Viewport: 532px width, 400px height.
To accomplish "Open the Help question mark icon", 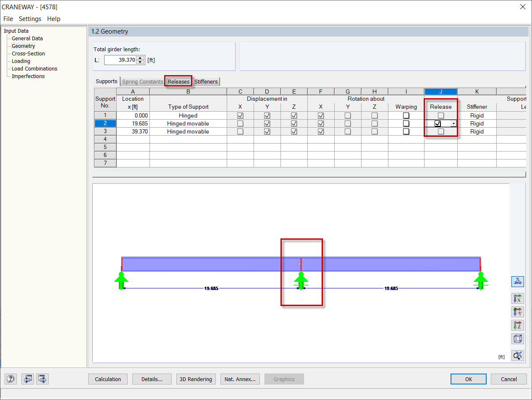I will click(x=10, y=379).
